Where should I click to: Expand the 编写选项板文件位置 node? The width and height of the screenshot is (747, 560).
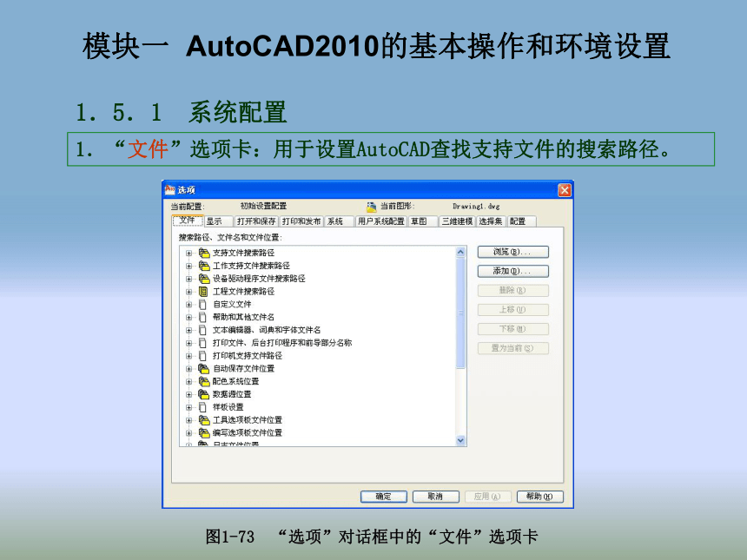click(x=189, y=433)
